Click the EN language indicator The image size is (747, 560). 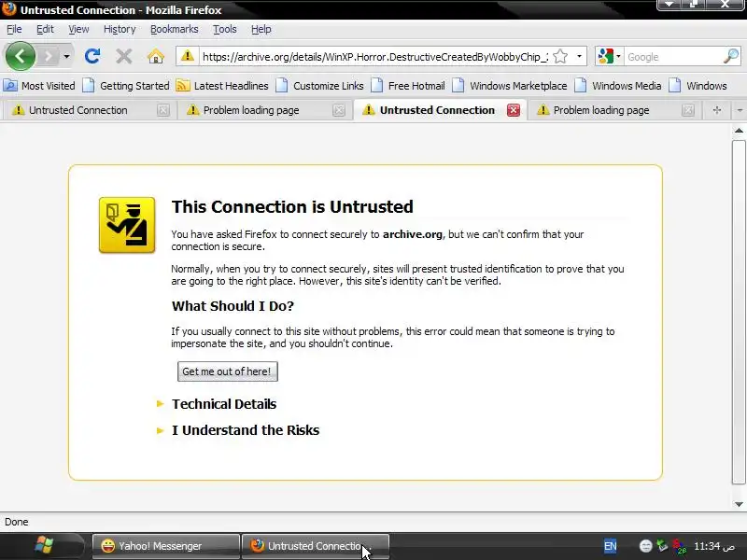click(x=611, y=546)
